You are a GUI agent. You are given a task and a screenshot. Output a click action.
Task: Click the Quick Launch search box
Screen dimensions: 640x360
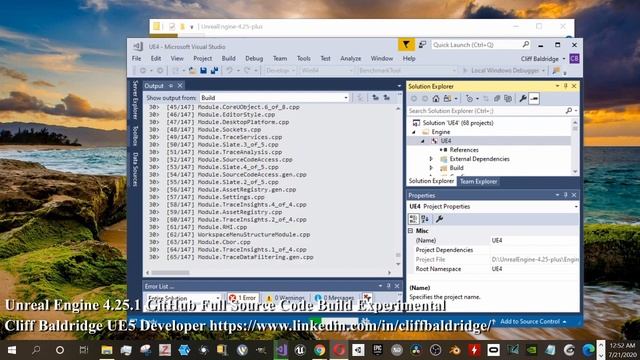(481, 44)
